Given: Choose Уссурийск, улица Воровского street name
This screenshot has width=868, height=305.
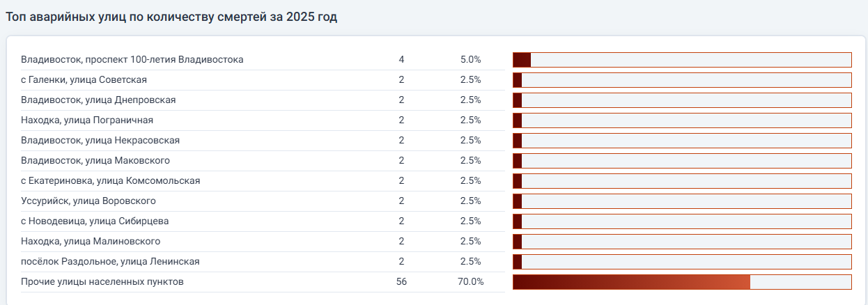Looking at the screenshot, I should [x=88, y=201].
